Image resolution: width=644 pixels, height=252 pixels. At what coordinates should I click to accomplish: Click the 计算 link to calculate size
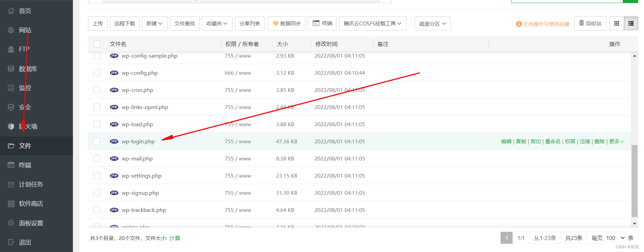click(x=175, y=238)
